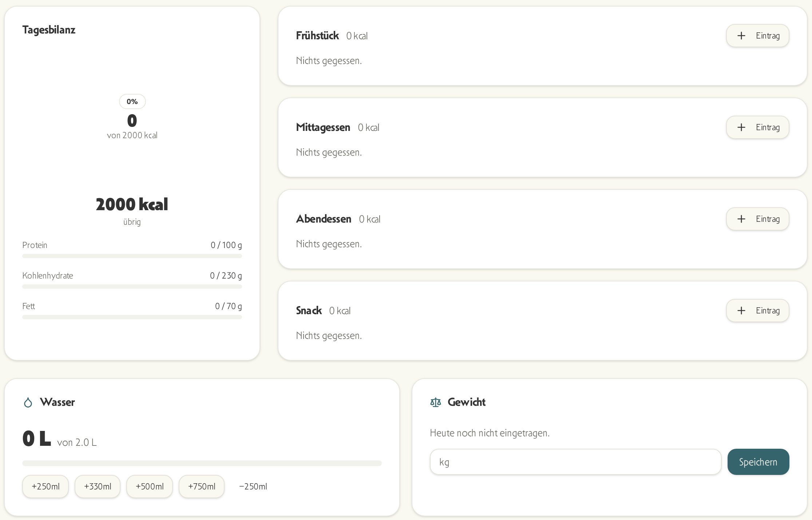Click the Mittagessen meal title
The width and height of the screenshot is (812, 520).
[323, 127]
